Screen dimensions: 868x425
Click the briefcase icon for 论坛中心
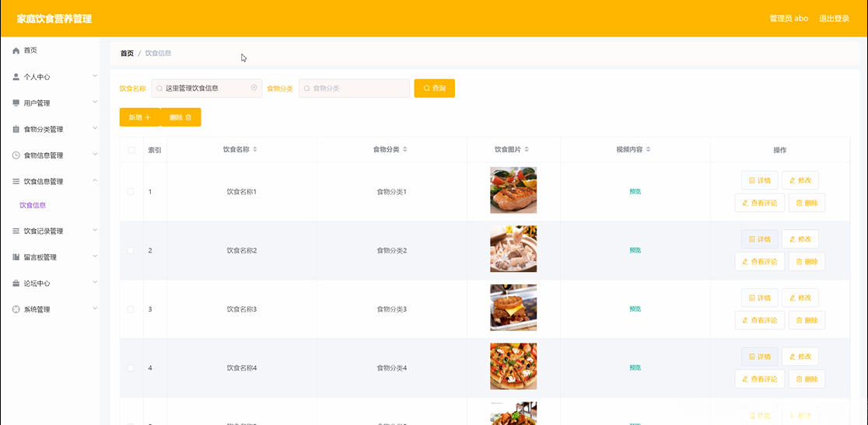click(x=16, y=284)
